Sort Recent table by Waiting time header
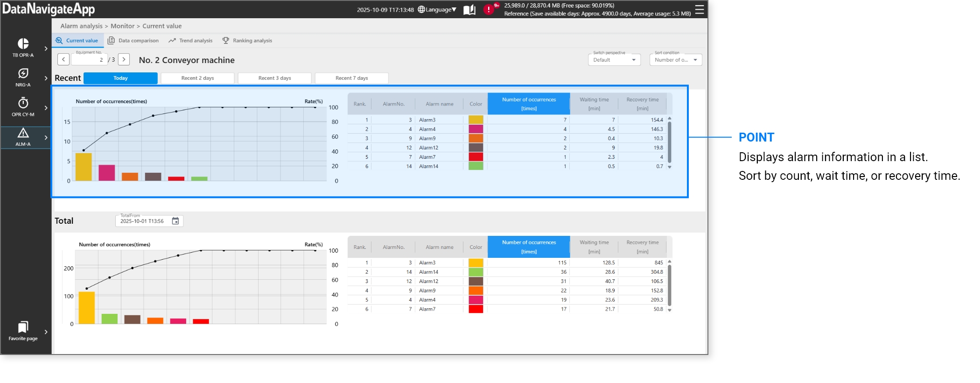The height and width of the screenshot is (383, 980). (594, 104)
